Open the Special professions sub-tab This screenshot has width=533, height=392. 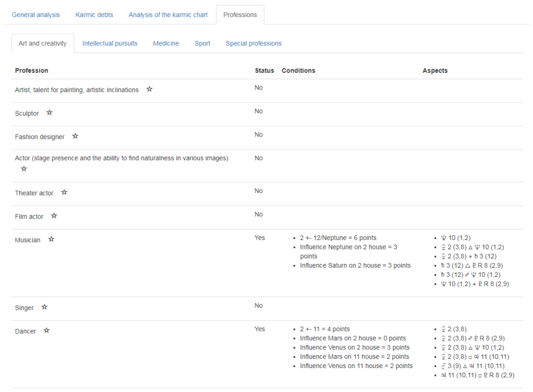tap(253, 44)
